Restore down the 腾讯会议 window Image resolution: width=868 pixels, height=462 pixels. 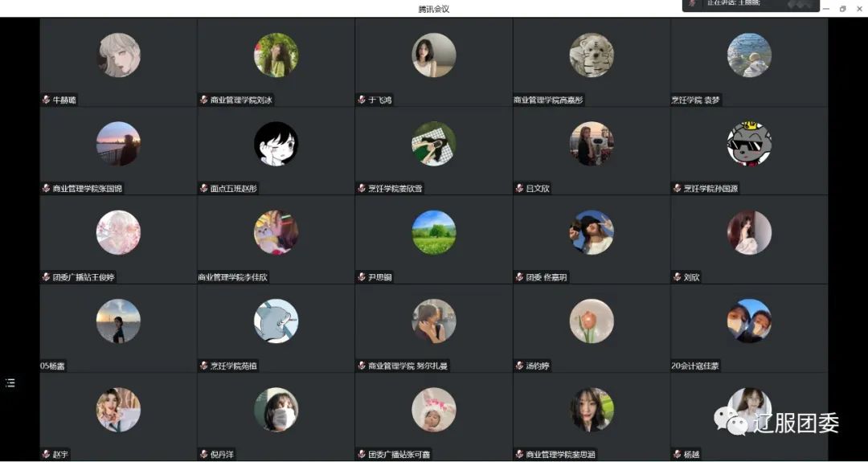tap(842, 9)
